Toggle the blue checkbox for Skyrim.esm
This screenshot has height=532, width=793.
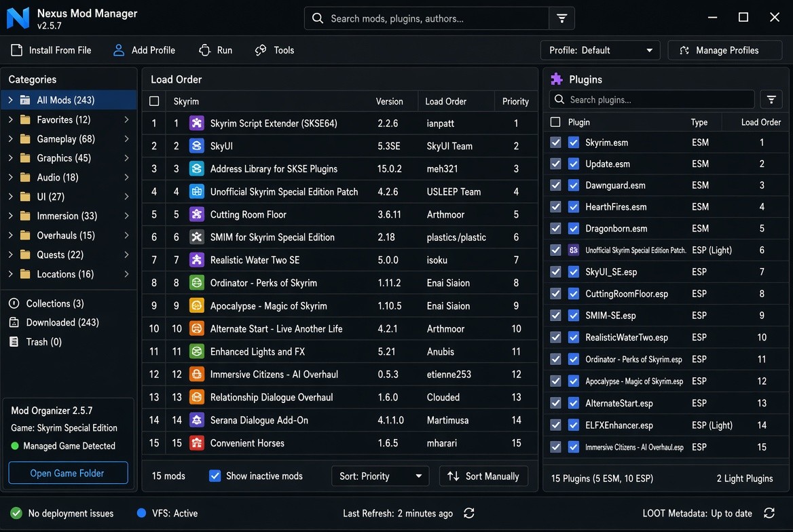click(574, 142)
